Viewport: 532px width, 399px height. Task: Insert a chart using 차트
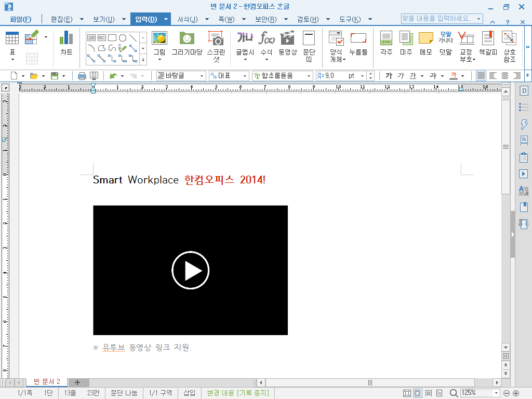[66, 43]
